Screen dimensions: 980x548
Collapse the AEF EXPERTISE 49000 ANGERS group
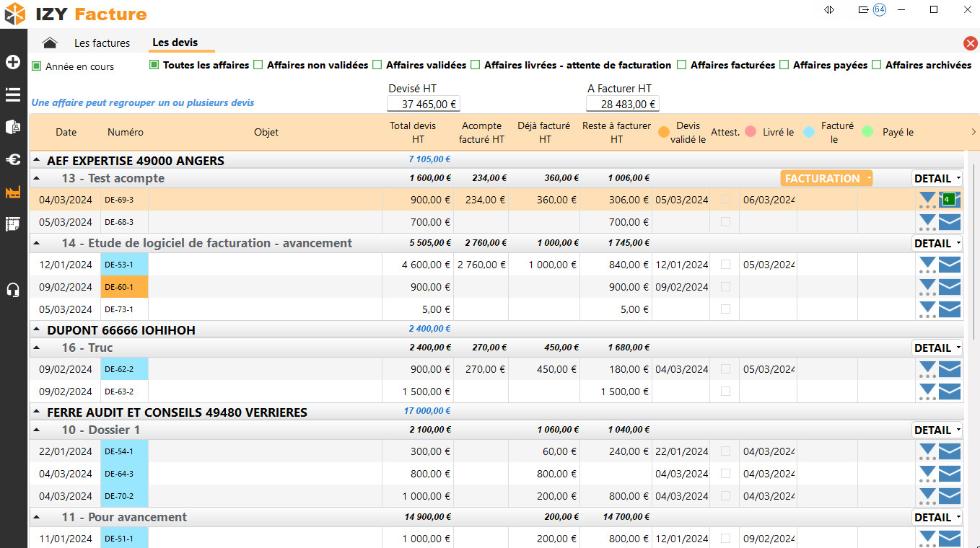tap(37, 161)
